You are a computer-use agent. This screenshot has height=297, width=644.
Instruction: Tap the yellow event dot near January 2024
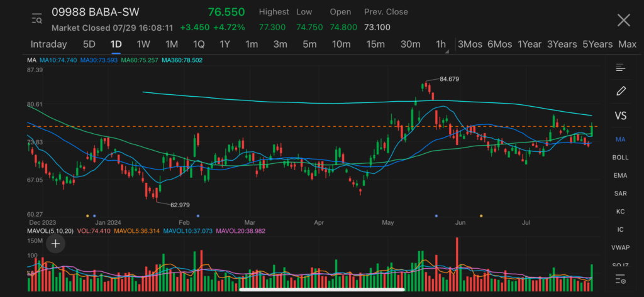[87, 215]
